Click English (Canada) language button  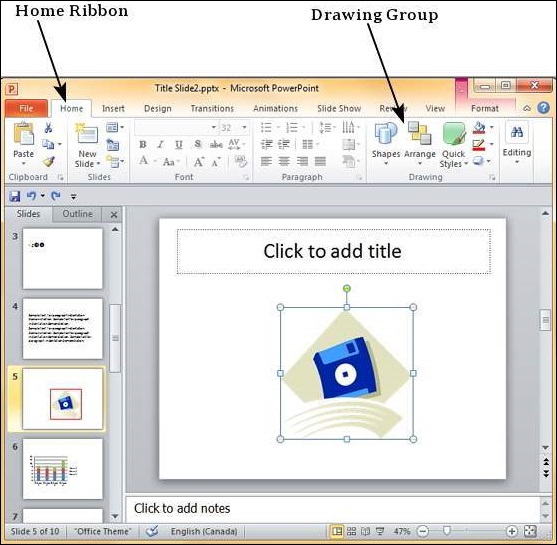(204, 531)
